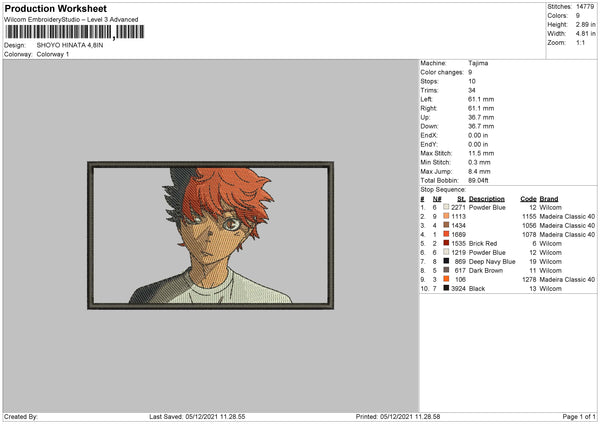
Task: Pick the swatch beside stitch count 1689
Action: click(x=446, y=234)
